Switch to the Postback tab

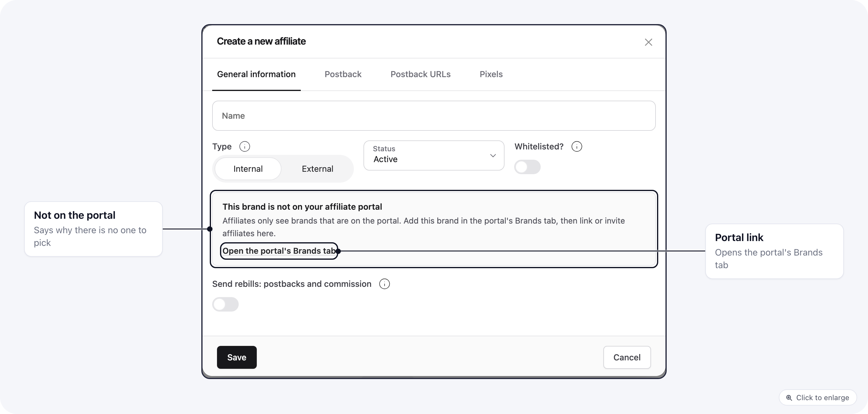tap(343, 74)
